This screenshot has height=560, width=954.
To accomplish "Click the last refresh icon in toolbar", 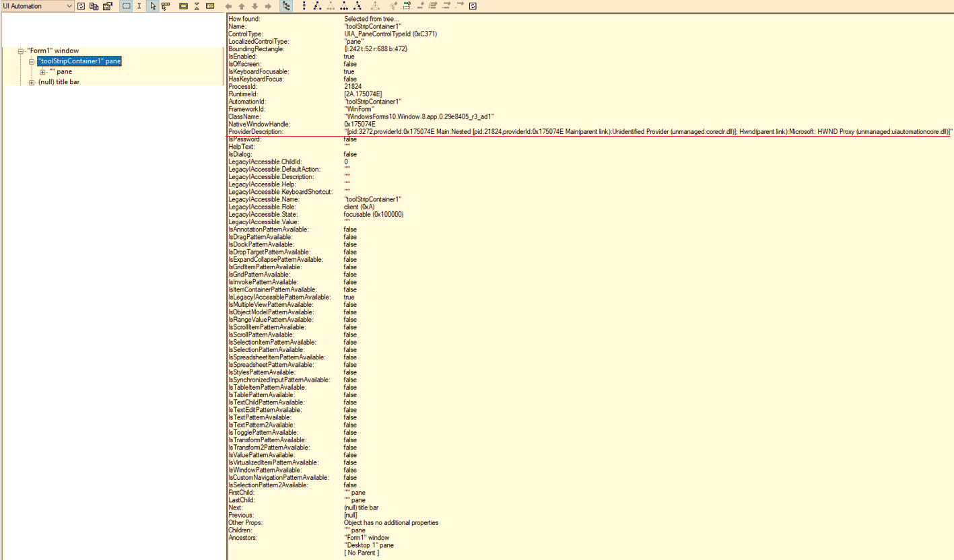I will tap(473, 6).
